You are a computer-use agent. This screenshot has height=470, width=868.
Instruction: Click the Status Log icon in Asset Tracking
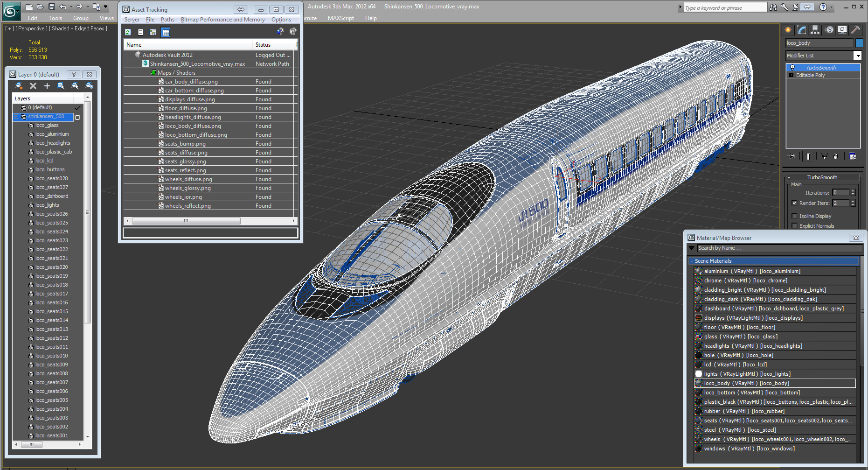point(140,32)
